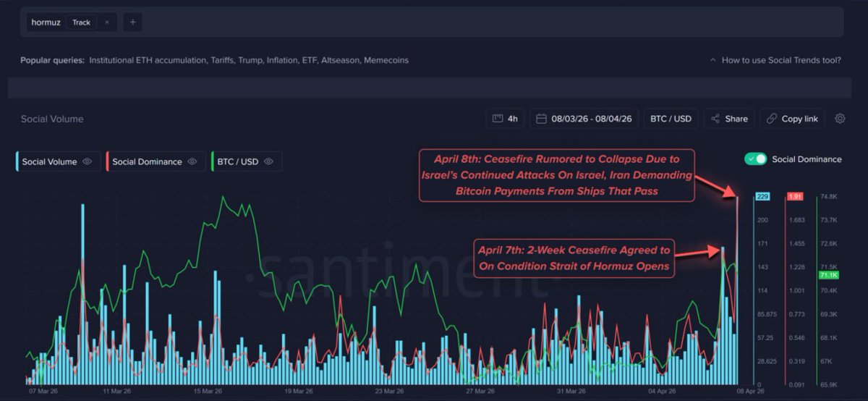Click the 65.9K price axis label
Viewport: 868px width, 401px height.
(828, 384)
